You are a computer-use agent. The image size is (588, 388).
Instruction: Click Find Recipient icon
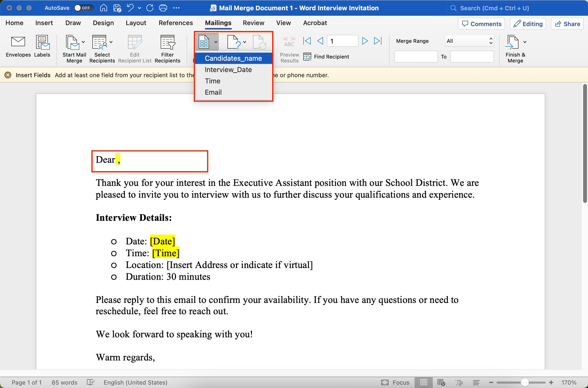click(x=307, y=57)
